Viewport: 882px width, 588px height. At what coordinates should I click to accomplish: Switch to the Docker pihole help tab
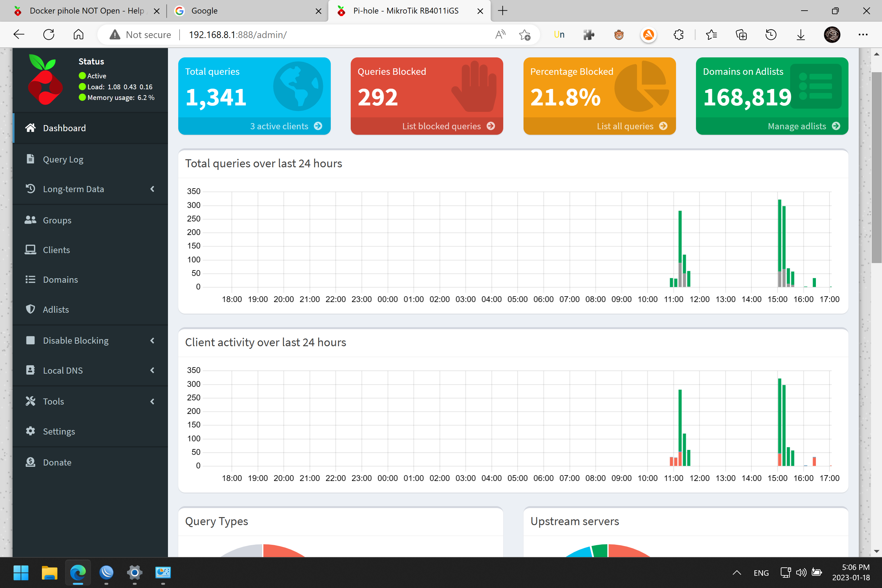click(86, 11)
